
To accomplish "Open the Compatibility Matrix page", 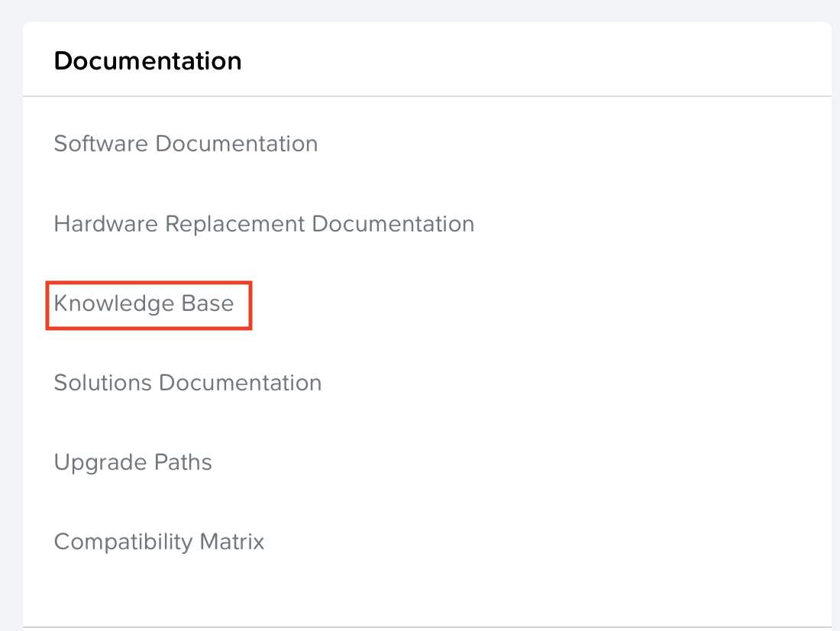I will coord(159,542).
